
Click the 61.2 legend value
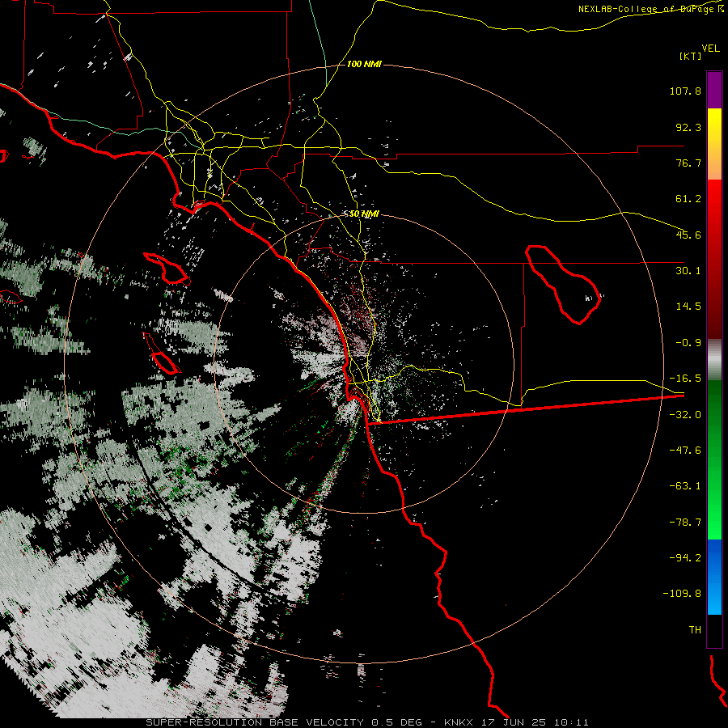click(x=688, y=199)
